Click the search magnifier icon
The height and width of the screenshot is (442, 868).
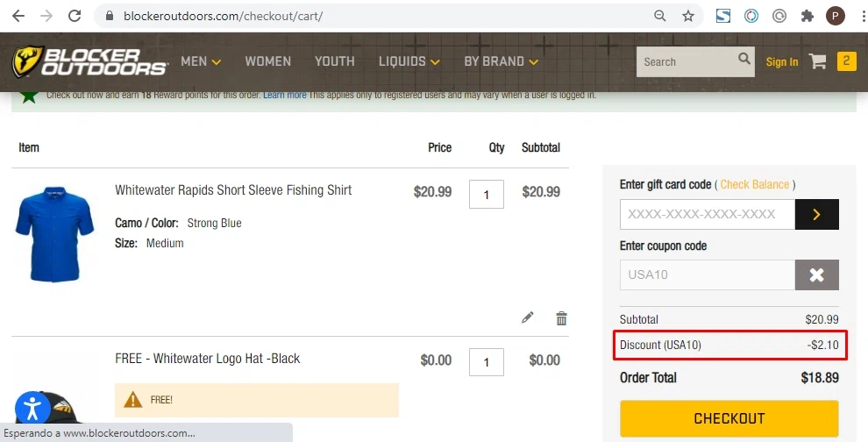[x=744, y=60]
